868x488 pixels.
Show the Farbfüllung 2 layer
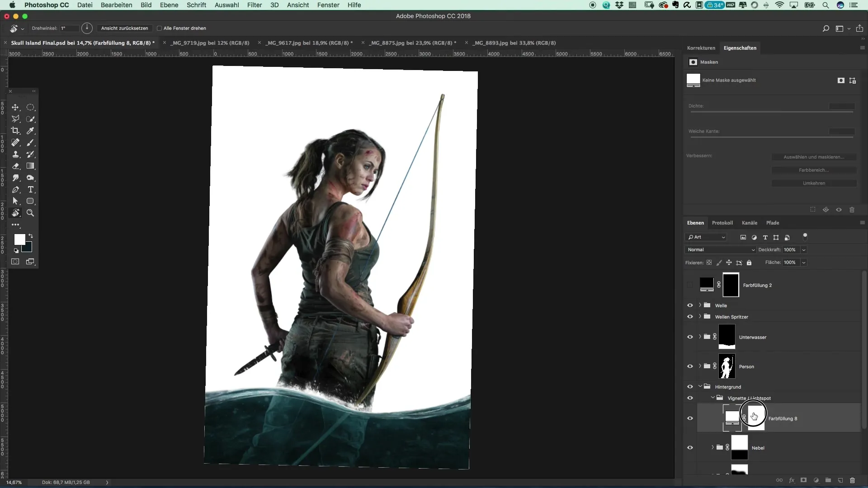(x=690, y=285)
